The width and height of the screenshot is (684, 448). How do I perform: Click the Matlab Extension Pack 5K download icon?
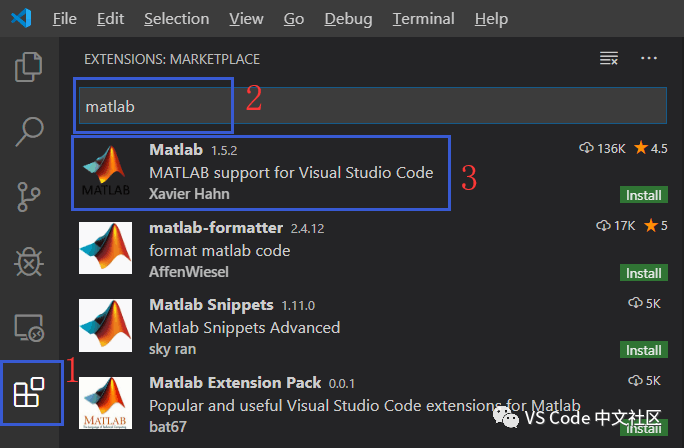(x=635, y=380)
